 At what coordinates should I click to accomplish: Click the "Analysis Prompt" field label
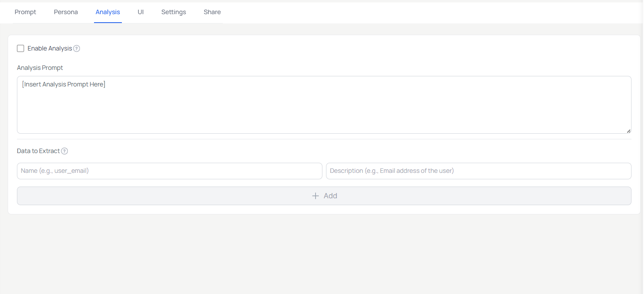[40, 68]
